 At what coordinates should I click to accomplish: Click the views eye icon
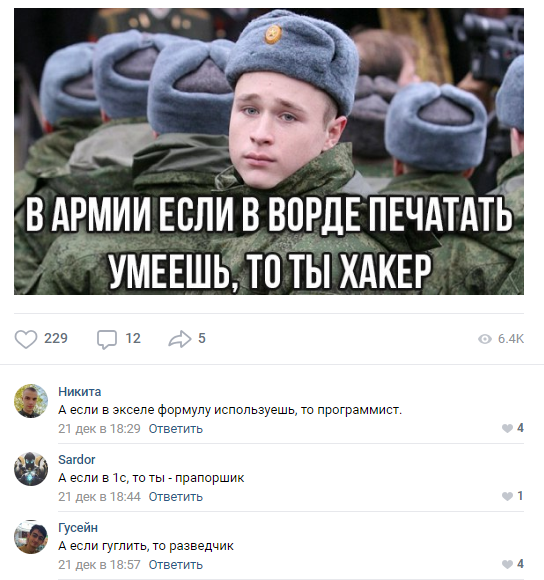[484, 339]
